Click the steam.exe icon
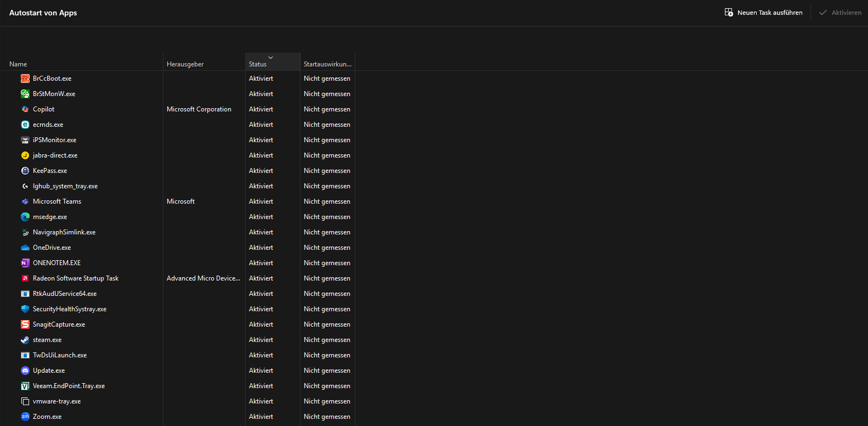Viewport: 868px width, 426px height. 25,340
